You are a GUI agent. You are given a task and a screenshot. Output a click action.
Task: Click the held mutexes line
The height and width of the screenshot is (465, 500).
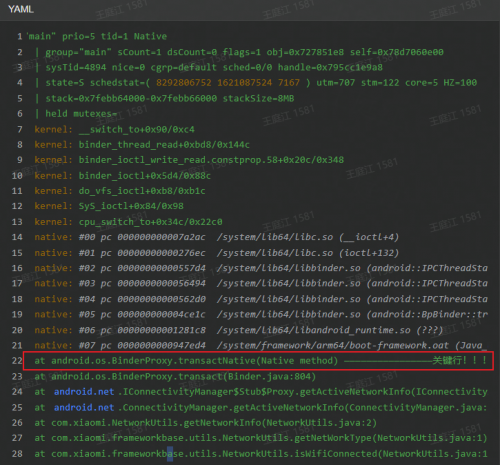pyautogui.click(x=81, y=114)
